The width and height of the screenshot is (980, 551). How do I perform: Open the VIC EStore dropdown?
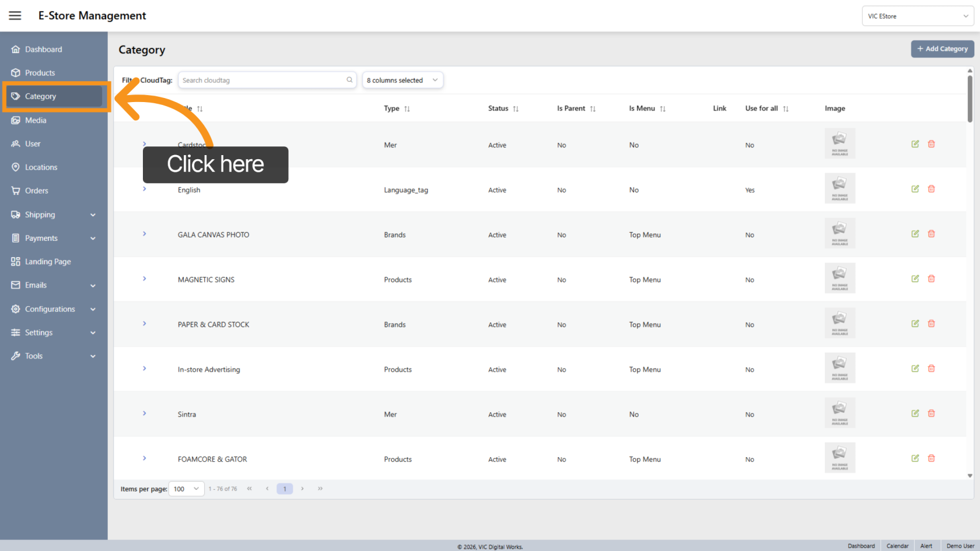point(917,16)
